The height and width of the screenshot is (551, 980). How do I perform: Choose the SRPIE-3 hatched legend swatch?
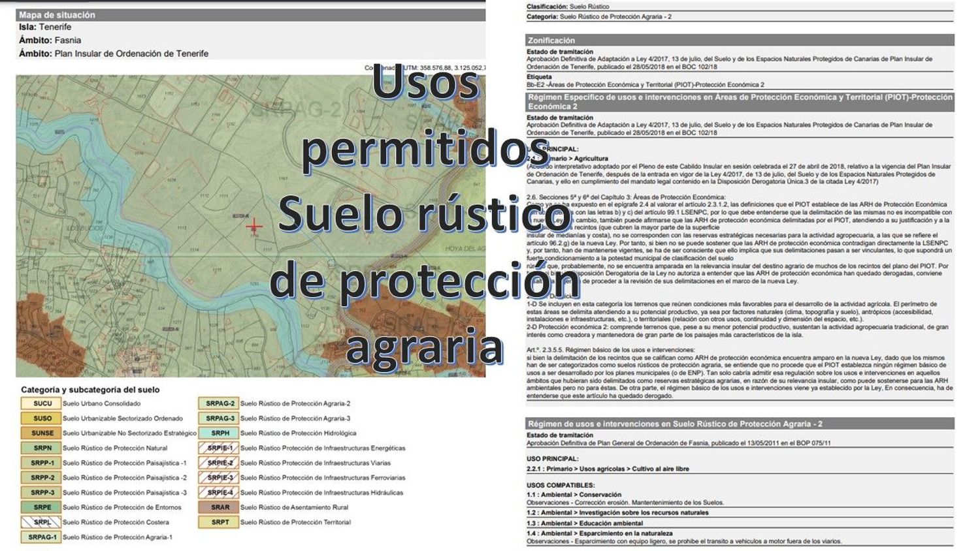[219, 478]
